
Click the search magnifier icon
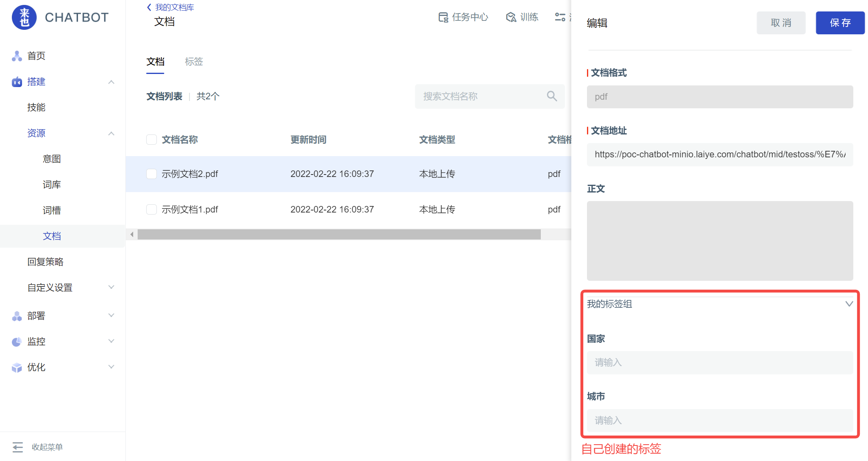552,96
